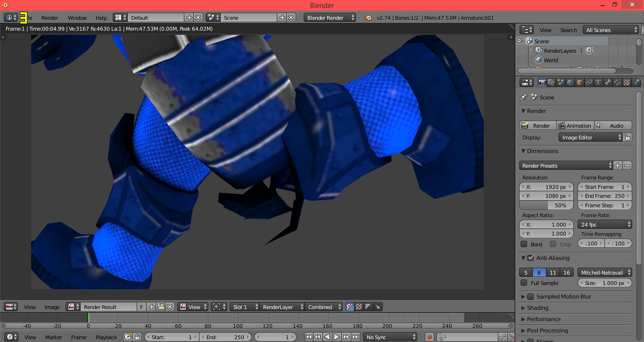This screenshot has height=342, width=644.
Task: Open the 24 fps frame rate dropdown
Action: tap(604, 224)
